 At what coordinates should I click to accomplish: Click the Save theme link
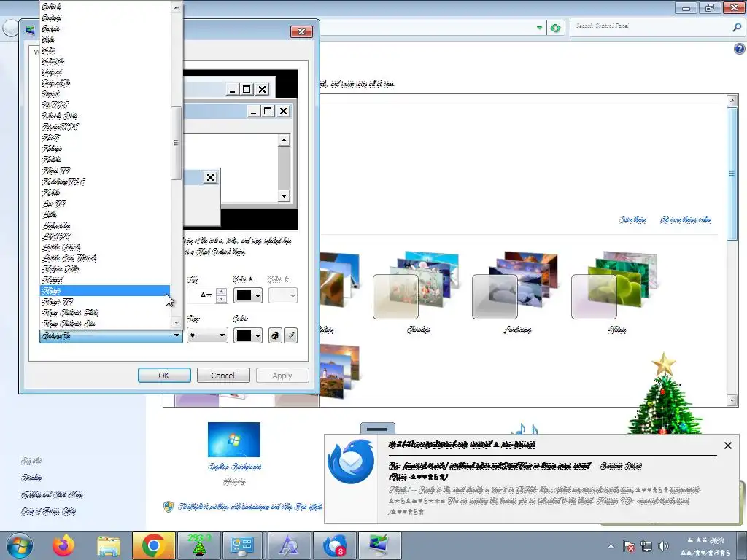pyautogui.click(x=632, y=219)
